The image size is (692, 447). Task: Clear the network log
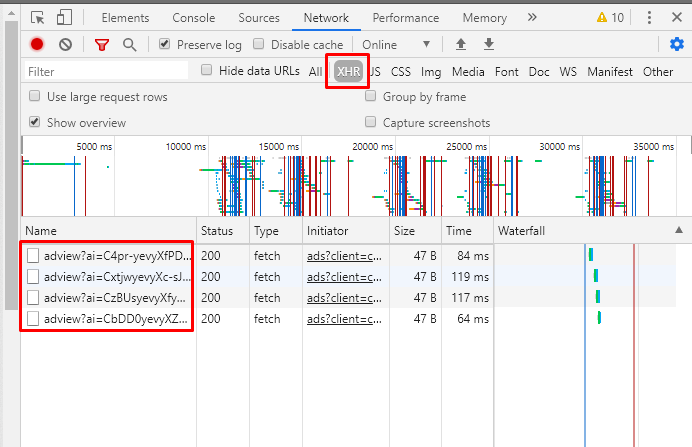tap(65, 44)
